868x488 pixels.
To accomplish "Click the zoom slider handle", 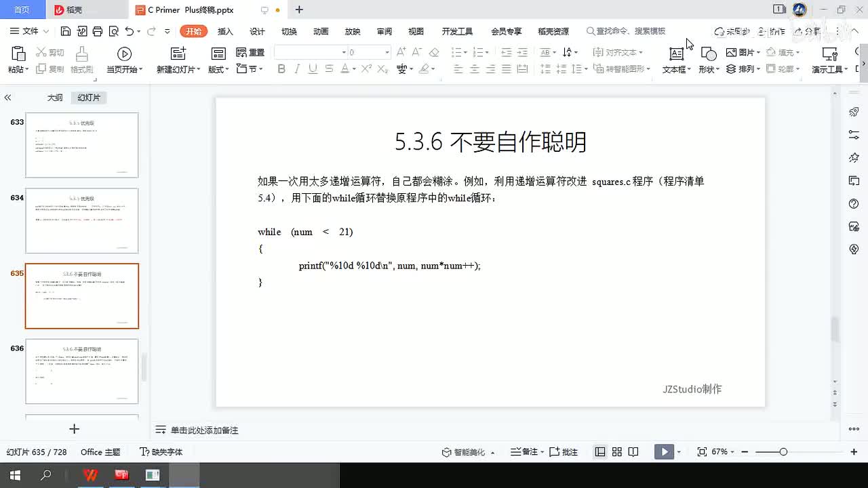I will pyautogui.click(x=783, y=452).
